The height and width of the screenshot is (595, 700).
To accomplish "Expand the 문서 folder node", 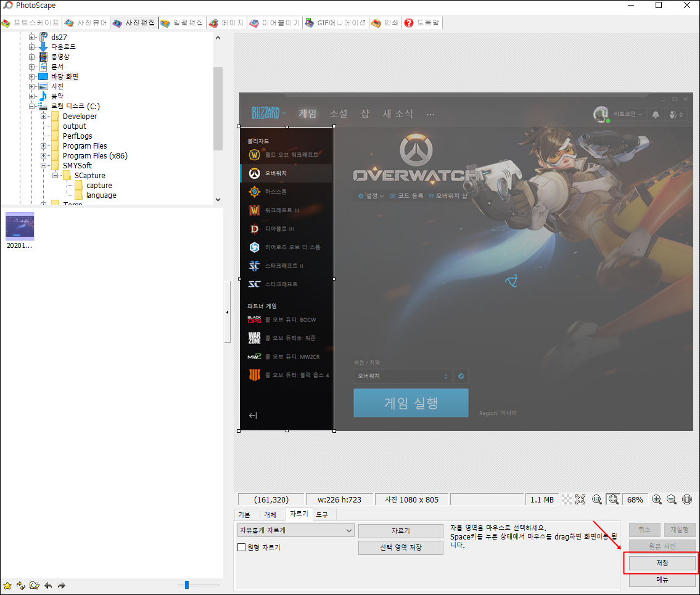I will tap(31, 67).
